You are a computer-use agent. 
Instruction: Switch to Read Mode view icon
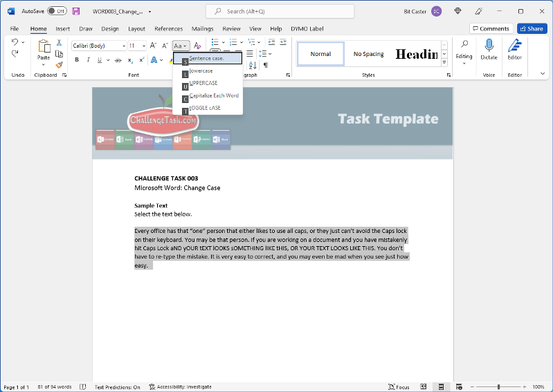424,386
